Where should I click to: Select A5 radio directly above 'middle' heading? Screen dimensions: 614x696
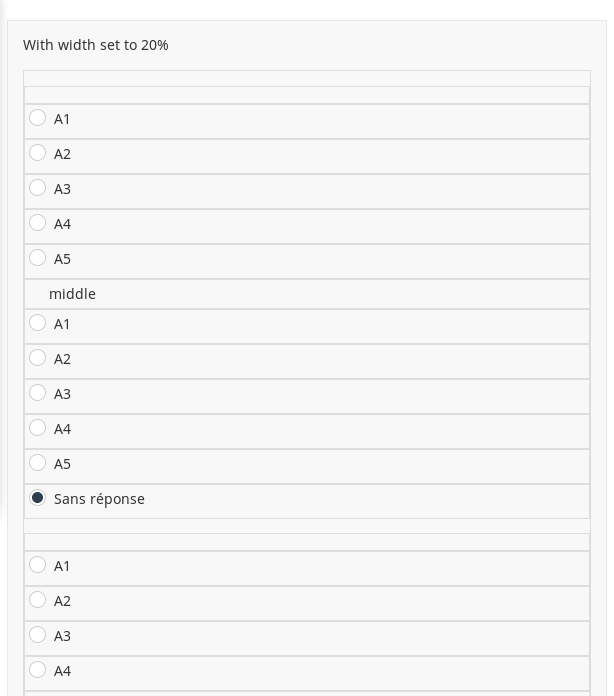tap(38, 258)
